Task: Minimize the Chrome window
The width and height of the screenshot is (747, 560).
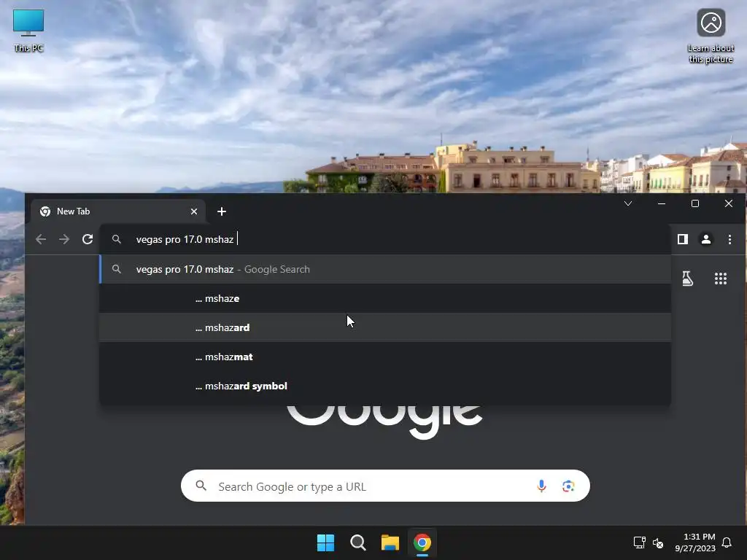Action: point(661,203)
